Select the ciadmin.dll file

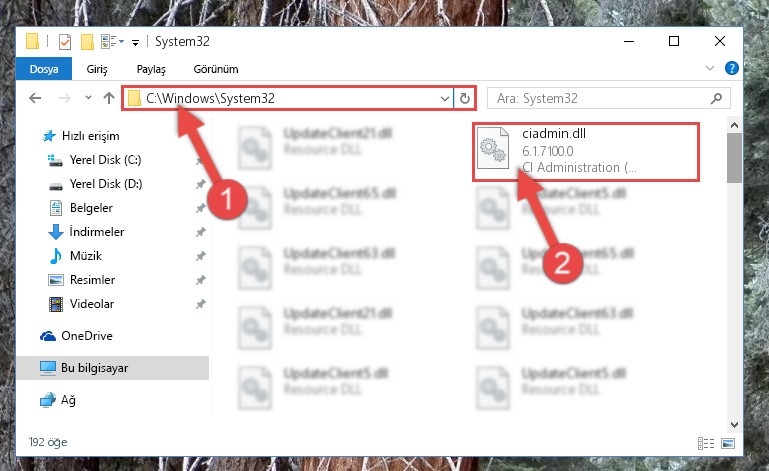(x=586, y=152)
